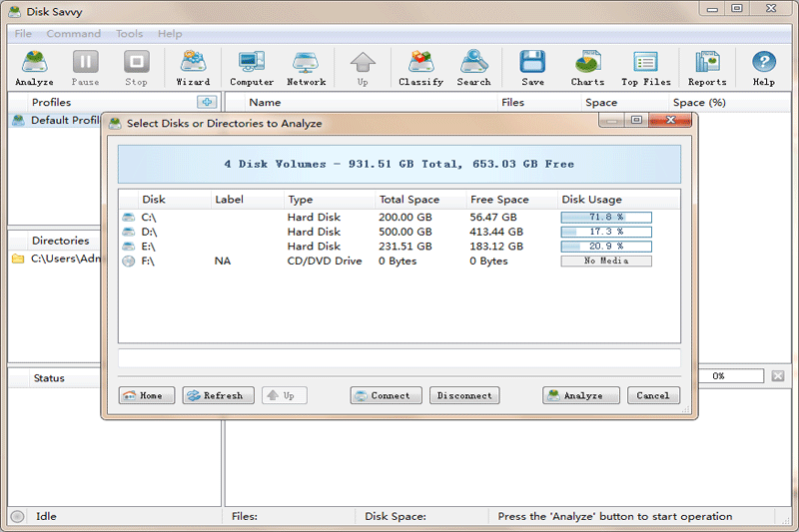Open the File menu
The width and height of the screenshot is (799, 532).
click(x=23, y=34)
